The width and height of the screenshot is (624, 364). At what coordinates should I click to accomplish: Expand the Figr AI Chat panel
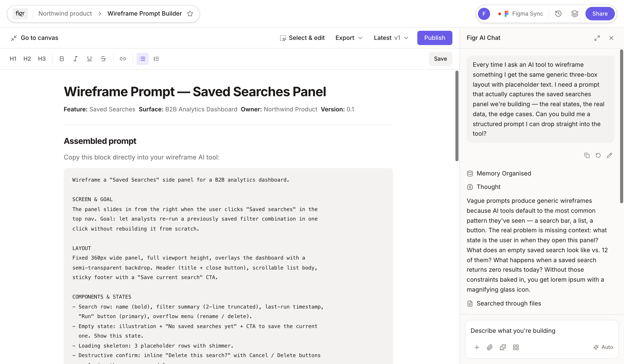(597, 38)
